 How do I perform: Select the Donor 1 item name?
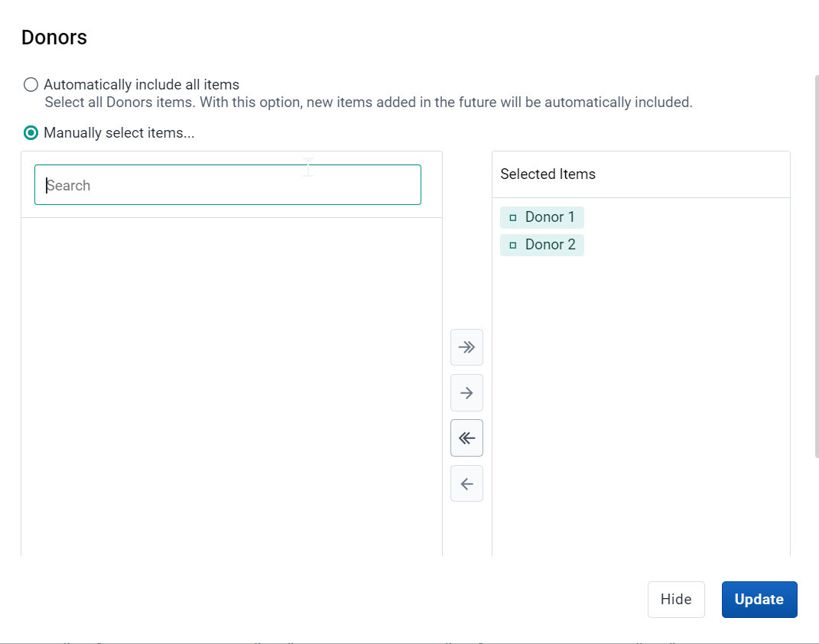pyautogui.click(x=550, y=217)
